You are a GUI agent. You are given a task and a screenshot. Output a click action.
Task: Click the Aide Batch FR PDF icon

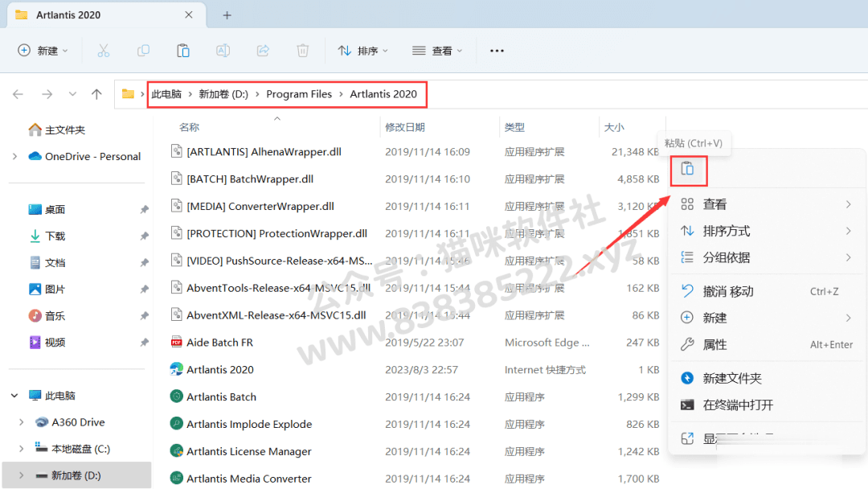click(177, 342)
